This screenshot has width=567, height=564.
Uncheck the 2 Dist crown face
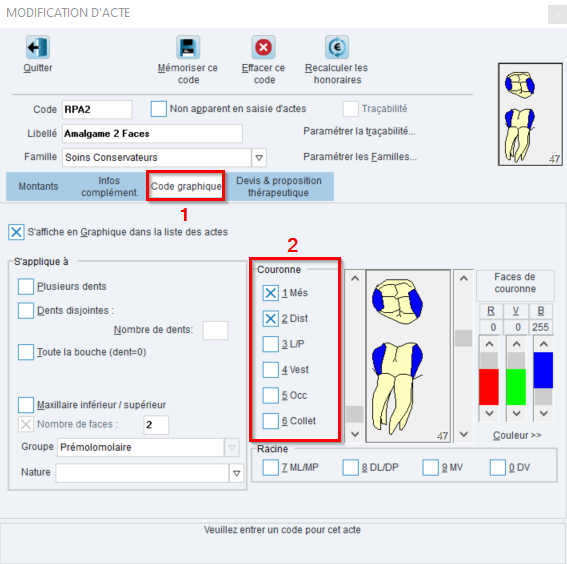pyautogui.click(x=270, y=319)
